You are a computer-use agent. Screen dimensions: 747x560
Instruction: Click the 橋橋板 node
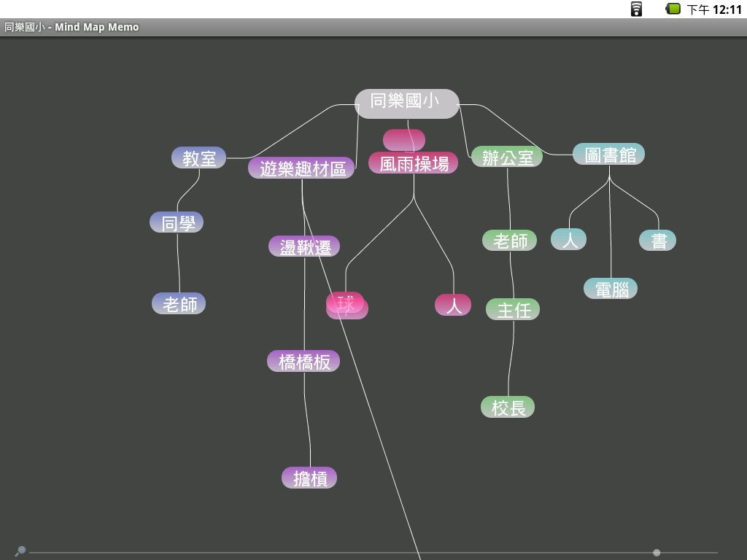303,362
